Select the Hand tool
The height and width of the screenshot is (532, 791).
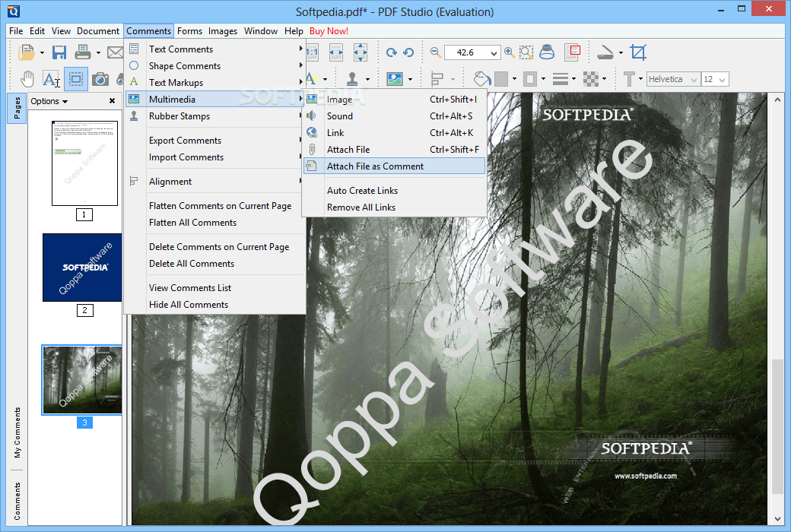click(27, 79)
